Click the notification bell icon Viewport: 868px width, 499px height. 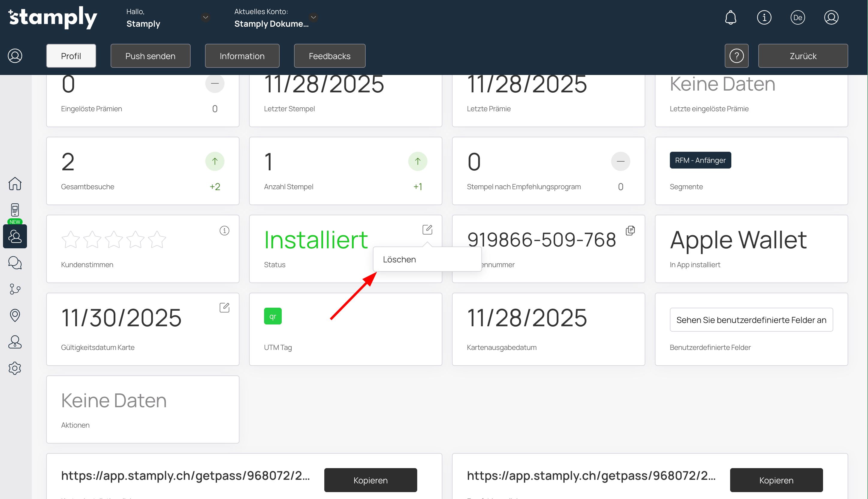(730, 17)
